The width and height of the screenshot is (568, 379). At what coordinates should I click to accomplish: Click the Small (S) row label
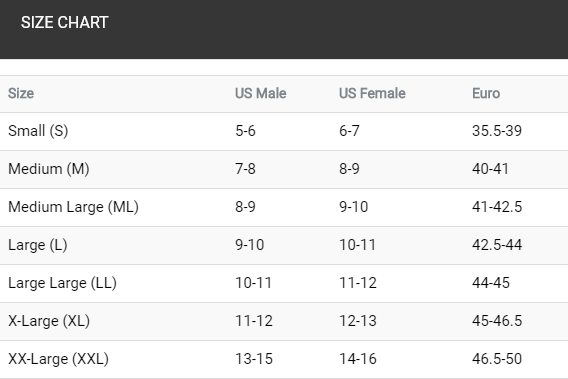(x=38, y=131)
